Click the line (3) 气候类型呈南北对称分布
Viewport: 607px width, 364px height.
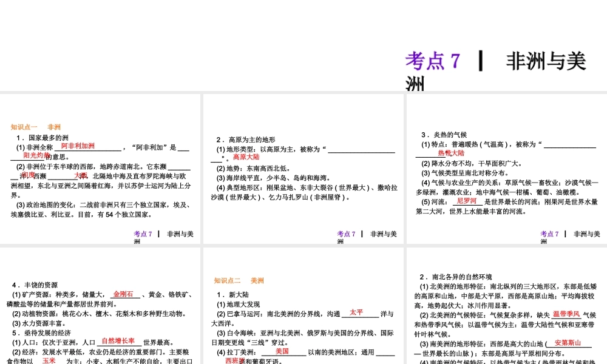(465, 173)
